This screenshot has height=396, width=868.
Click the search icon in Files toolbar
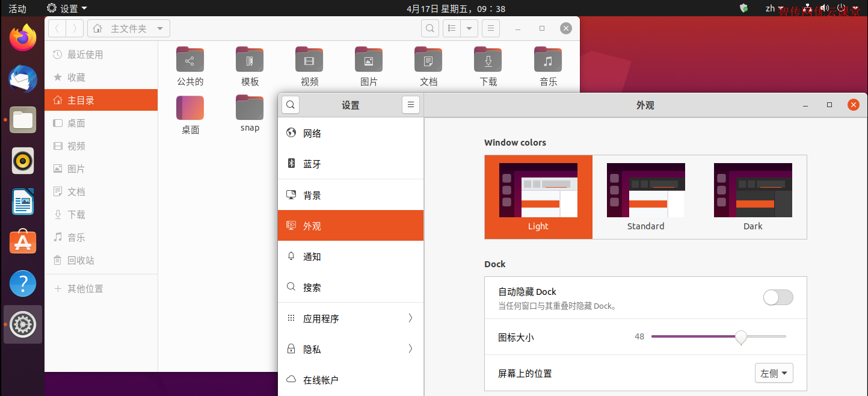(x=429, y=28)
